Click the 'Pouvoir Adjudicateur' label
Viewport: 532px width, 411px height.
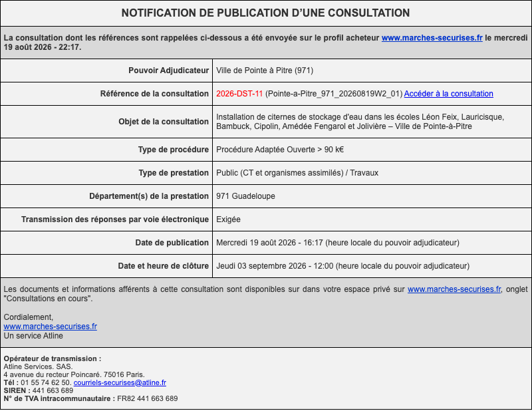[x=169, y=70]
